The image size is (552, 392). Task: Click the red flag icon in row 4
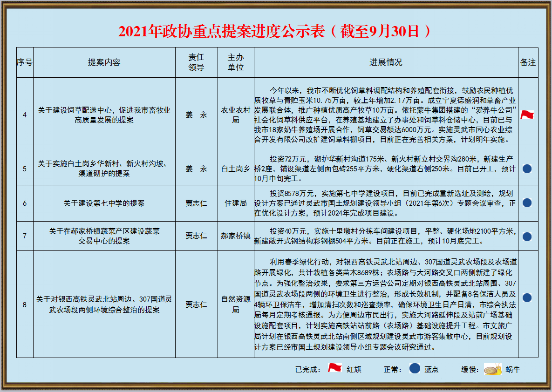tap(527, 115)
